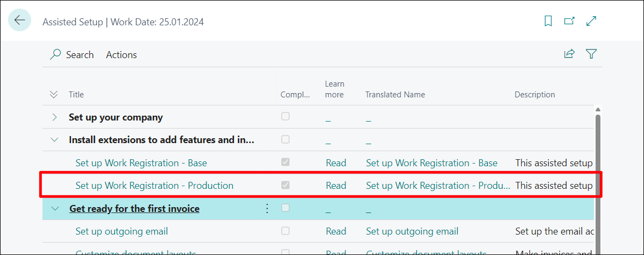The width and height of the screenshot is (644, 255).
Task: Open page in new window icon
Action: (x=569, y=21)
